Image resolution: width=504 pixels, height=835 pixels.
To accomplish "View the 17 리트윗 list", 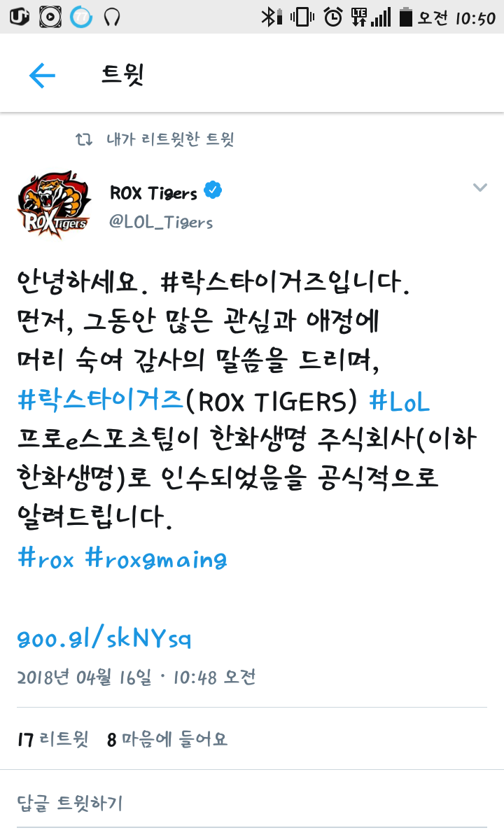I will pos(52,738).
